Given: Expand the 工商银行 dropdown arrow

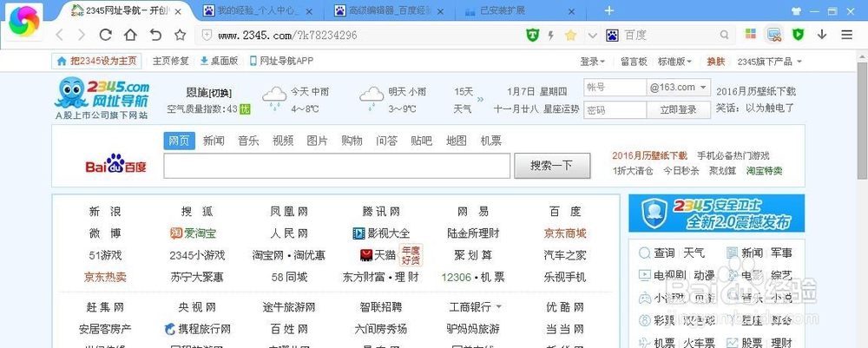Looking at the screenshot, I should pyautogui.click(x=499, y=306).
